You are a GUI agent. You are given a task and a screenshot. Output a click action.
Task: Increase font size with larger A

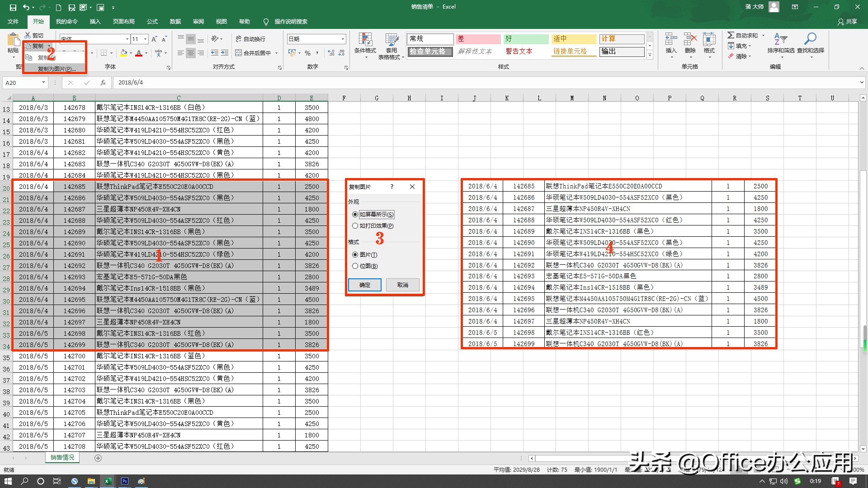tap(154, 39)
